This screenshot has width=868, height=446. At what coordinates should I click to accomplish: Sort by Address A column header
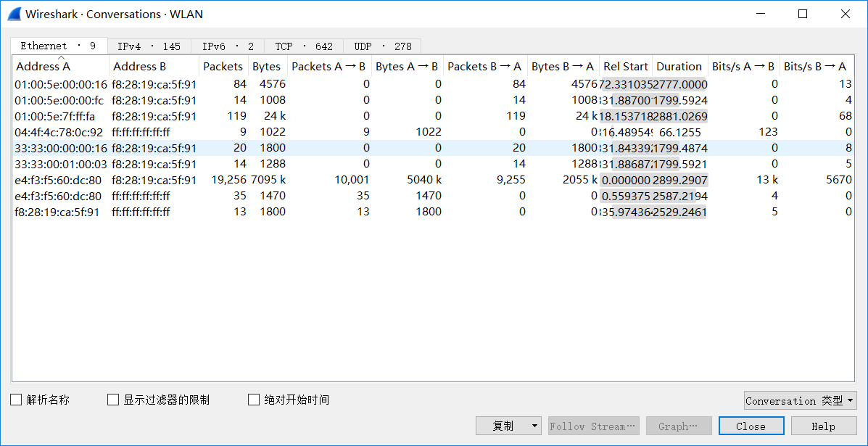click(61, 67)
